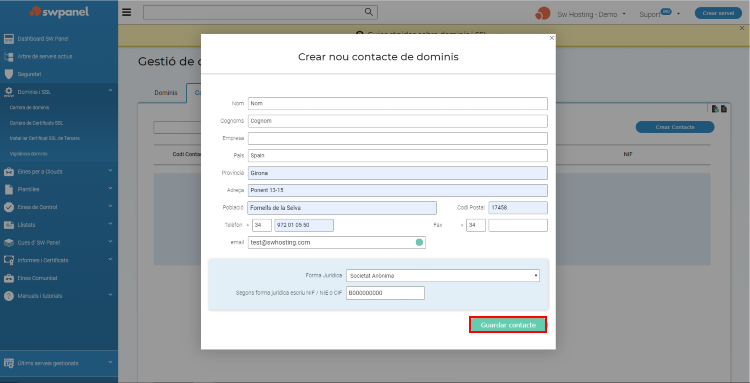Switch to the Dominis tab
750x383 pixels.
tap(165, 93)
